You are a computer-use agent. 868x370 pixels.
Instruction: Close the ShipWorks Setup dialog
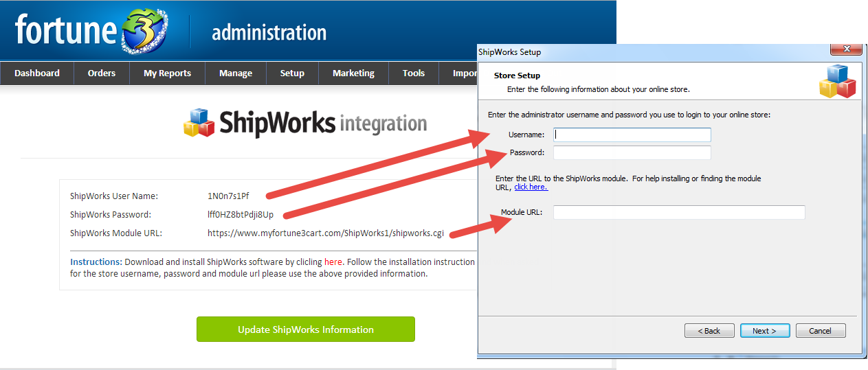click(846, 49)
